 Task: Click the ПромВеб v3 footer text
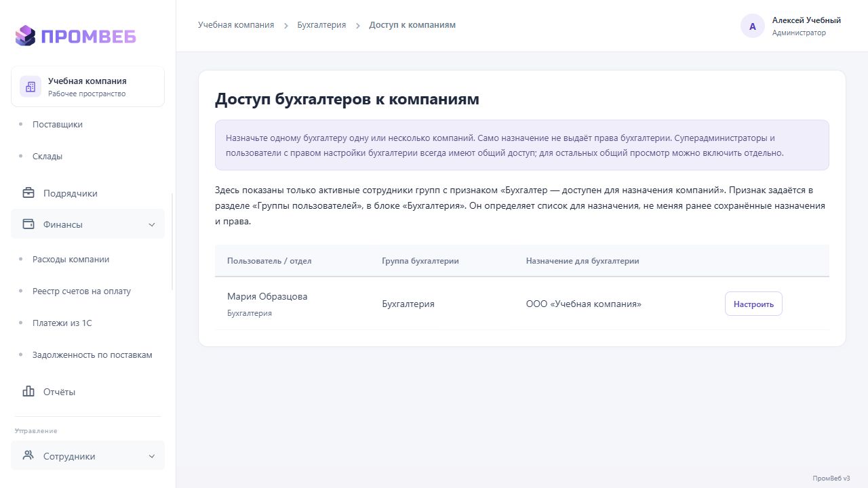(x=831, y=478)
